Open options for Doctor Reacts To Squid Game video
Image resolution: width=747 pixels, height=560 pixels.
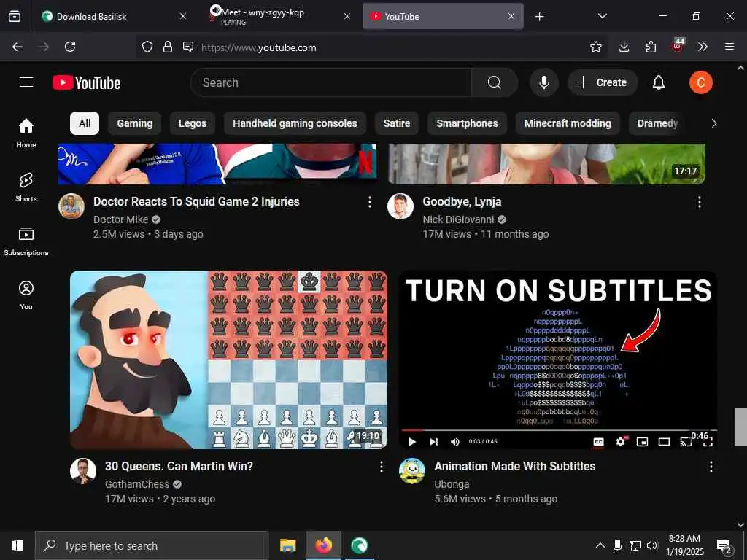click(x=370, y=202)
